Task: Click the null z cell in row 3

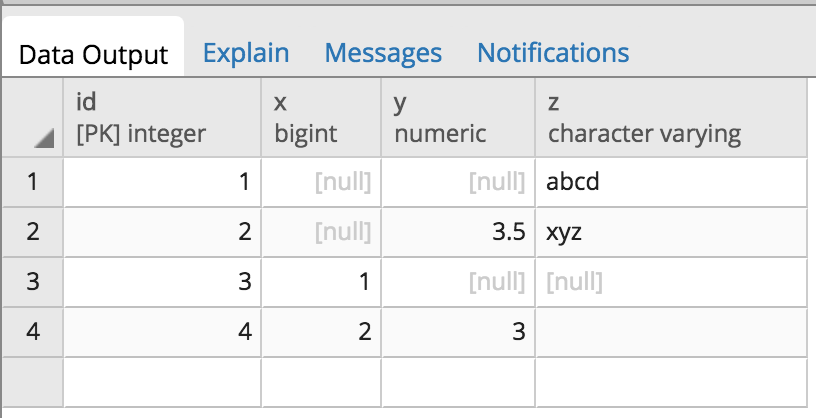Action: 671,282
